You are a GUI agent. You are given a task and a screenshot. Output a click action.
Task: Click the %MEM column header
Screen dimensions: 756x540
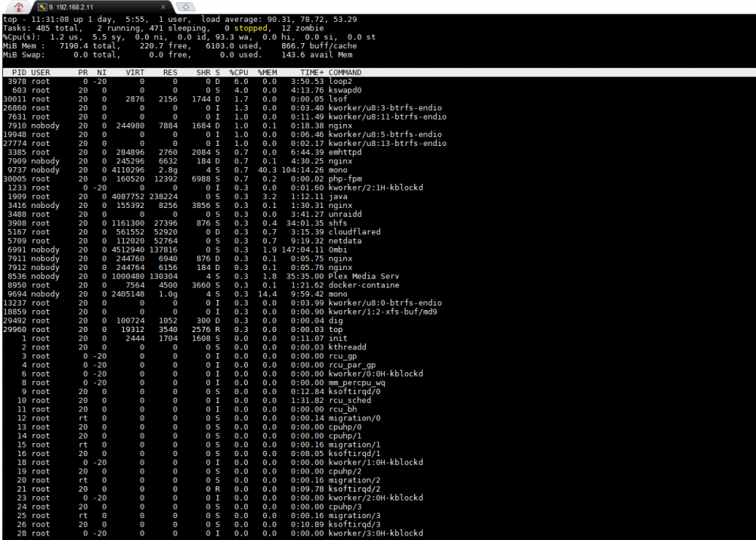(267, 73)
